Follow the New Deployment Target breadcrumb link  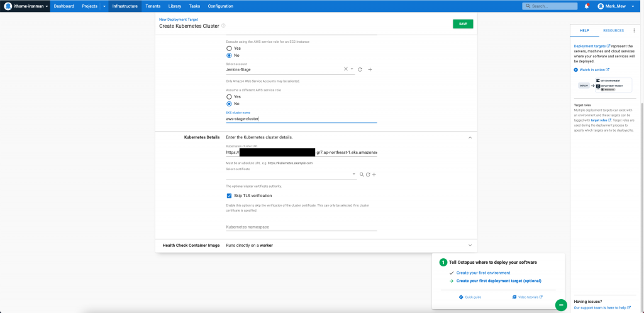pos(178,20)
